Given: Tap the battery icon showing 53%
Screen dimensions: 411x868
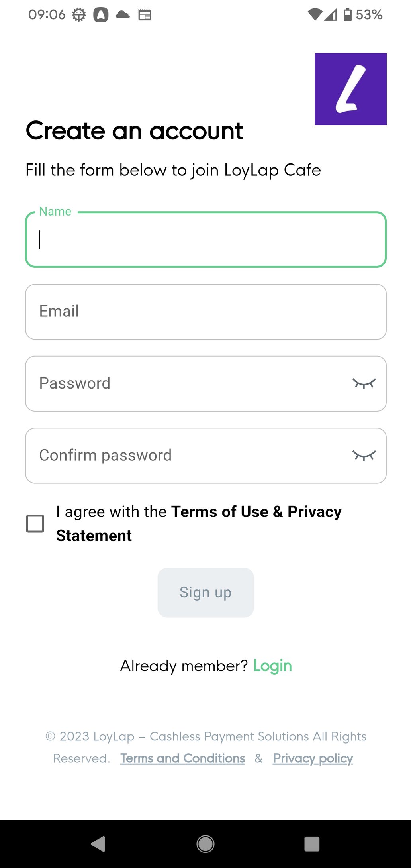Looking at the screenshot, I should click(x=348, y=15).
